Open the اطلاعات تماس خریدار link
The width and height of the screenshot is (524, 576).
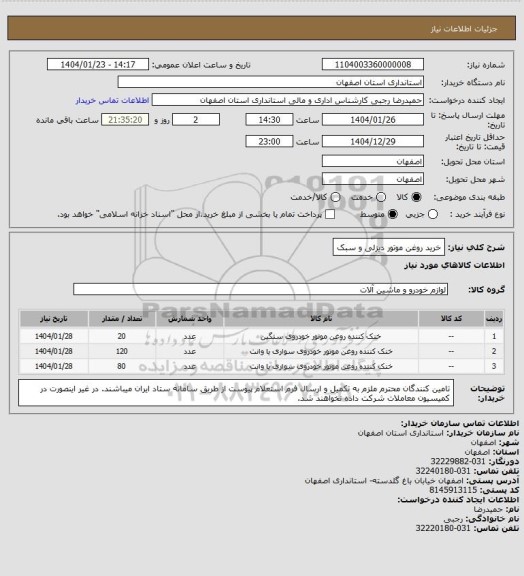[112, 100]
